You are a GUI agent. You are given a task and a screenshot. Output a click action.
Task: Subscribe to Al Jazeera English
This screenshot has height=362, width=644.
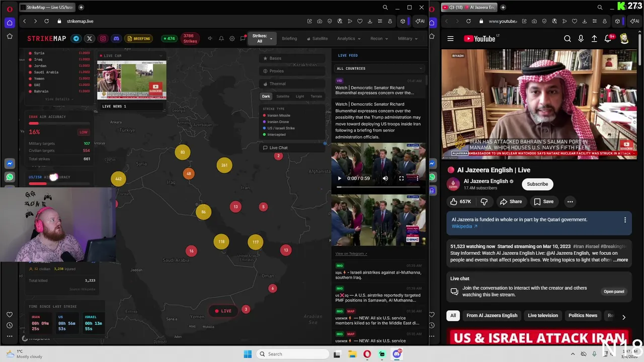[x=537, y=184]
